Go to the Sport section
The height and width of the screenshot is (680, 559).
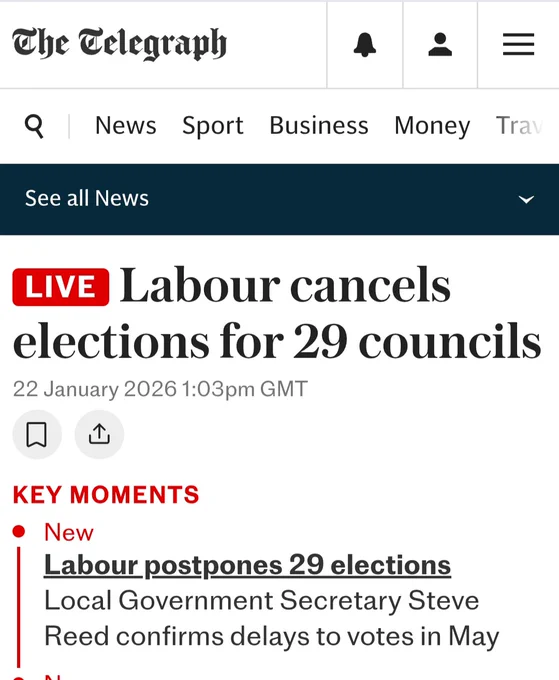[x=212, y=126]
